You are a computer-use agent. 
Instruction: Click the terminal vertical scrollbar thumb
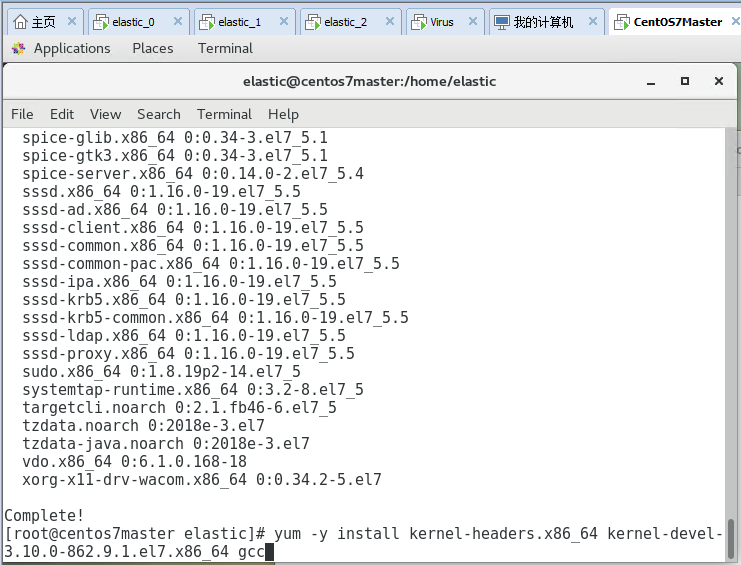(731, 539)
